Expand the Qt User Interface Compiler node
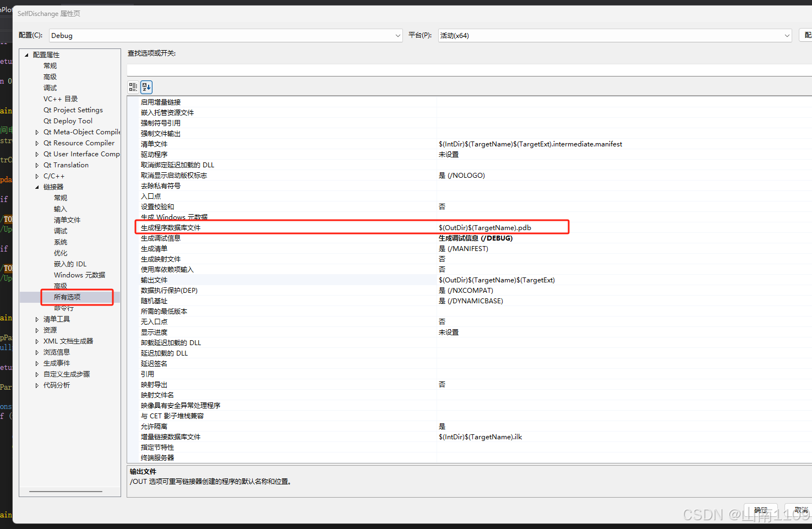812x529 pixels. pyautogui.click(x=37, y=154)
